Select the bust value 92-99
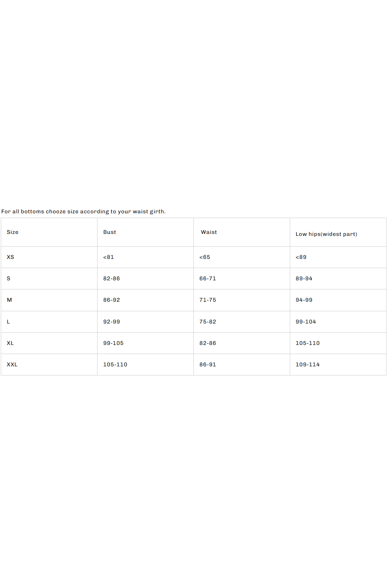 (111, 322)
